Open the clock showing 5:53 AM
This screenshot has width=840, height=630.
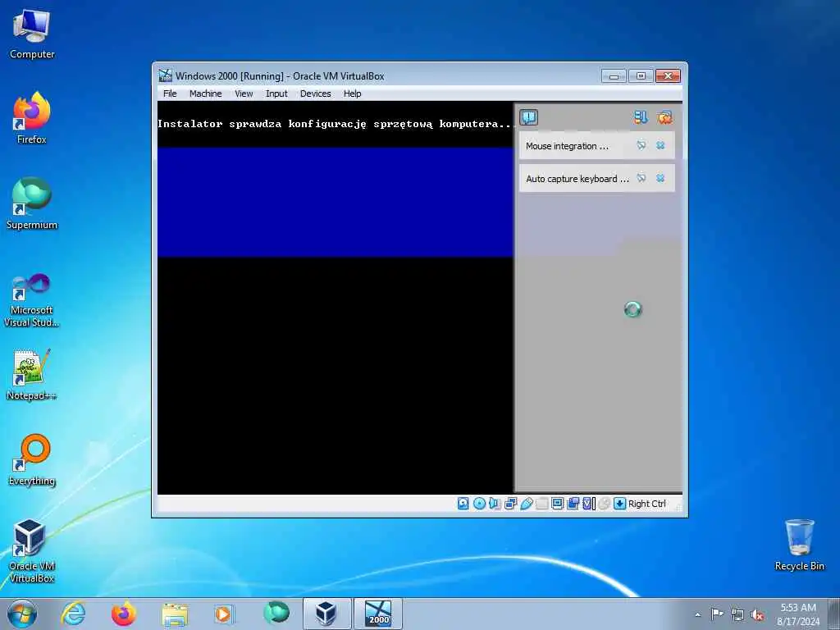click(797, 614)
